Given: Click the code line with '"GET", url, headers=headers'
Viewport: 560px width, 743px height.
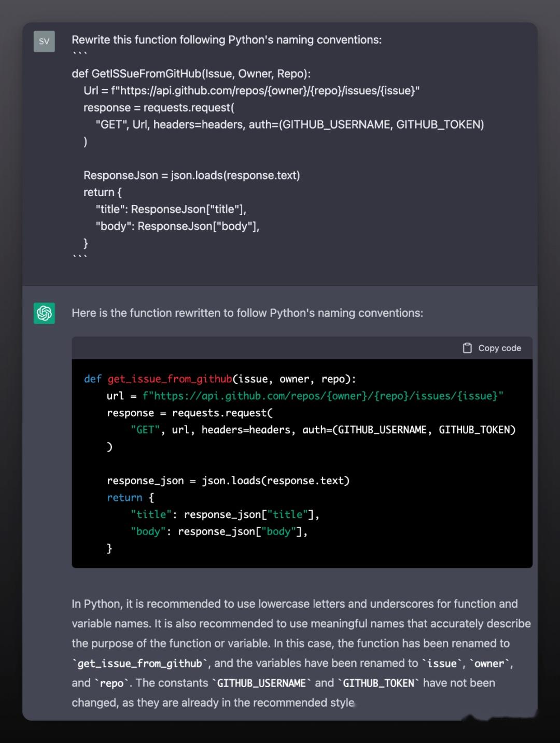Looking at the screenshot, I should coord(323,430).
